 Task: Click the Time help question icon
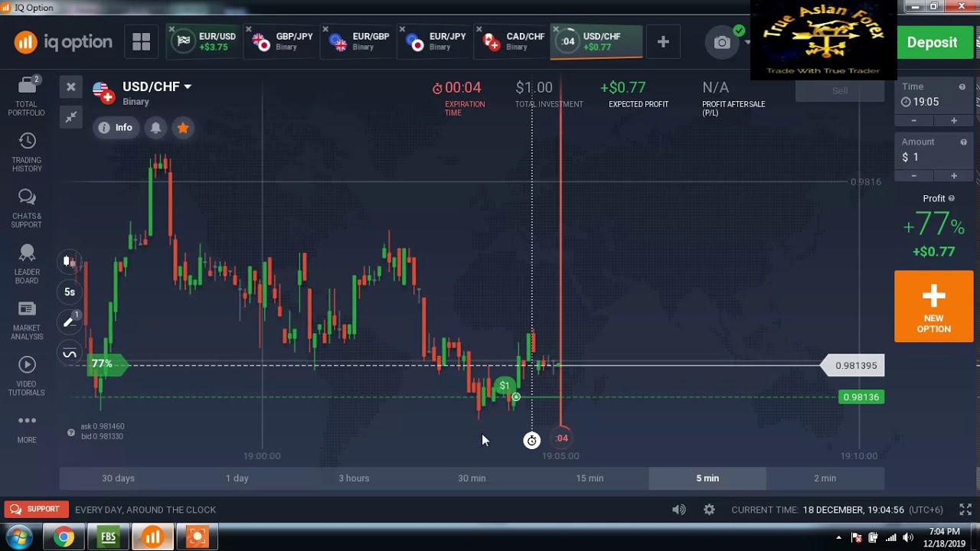962,86
